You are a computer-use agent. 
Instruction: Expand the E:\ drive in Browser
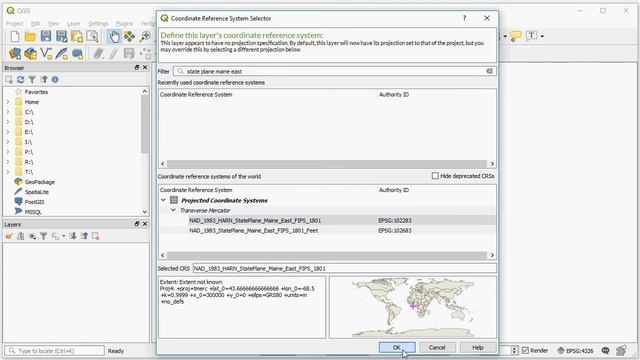(8, 132)
